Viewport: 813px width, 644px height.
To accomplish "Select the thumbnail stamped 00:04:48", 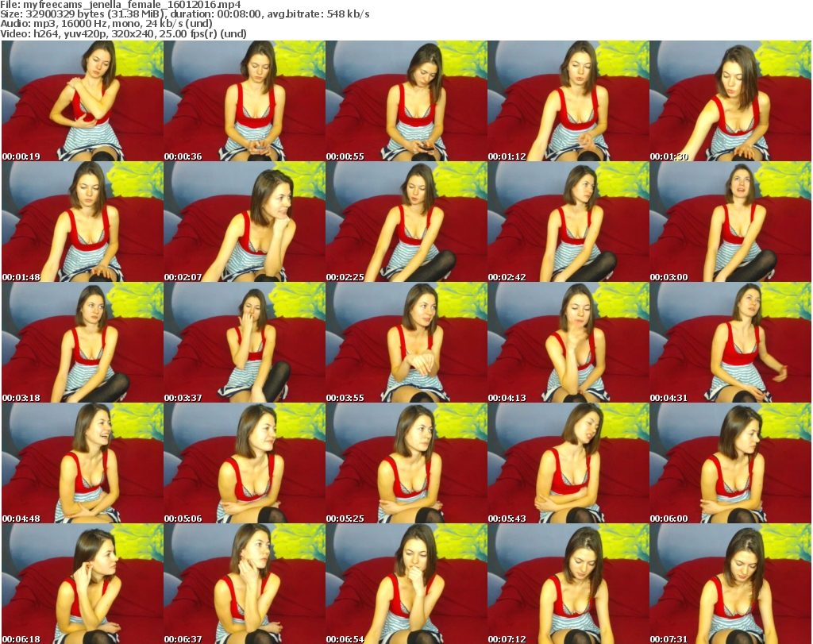I will pos(83,463).
